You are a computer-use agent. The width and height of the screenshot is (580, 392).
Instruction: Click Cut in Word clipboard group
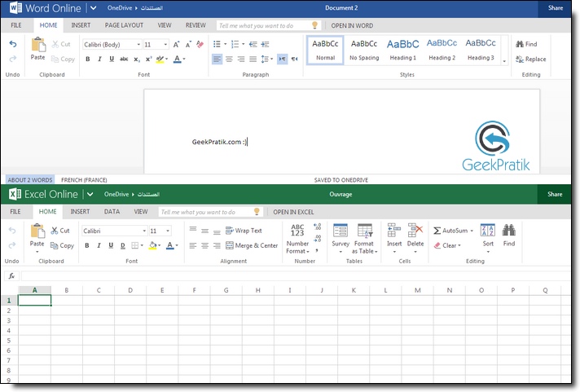[61, 44]
